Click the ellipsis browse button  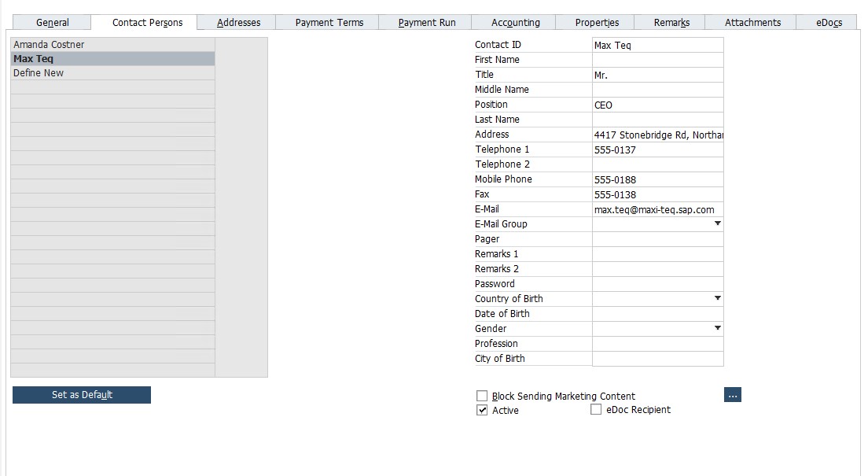(x=732, y=395)
